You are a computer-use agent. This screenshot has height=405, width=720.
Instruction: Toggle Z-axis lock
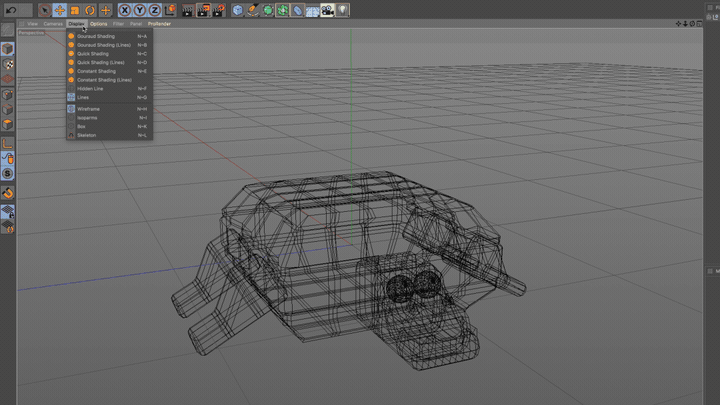point(154,10)
